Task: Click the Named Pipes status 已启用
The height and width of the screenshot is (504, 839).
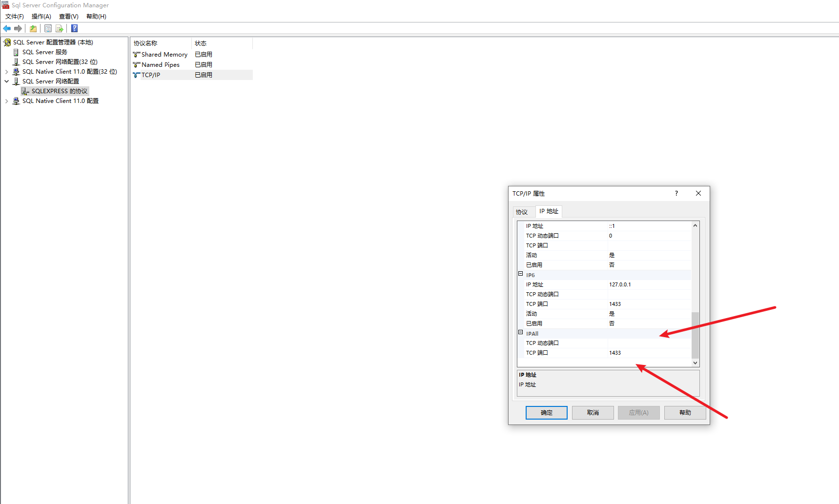Action: pos(204,65)
